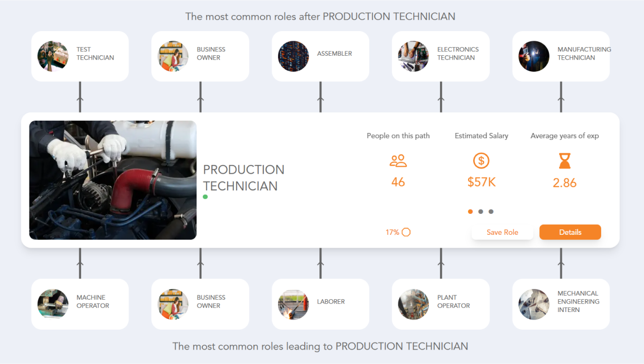The width and height of the screenshot is (644, 364).
Task: Open the Assembler role card
Action: point(320,56)
